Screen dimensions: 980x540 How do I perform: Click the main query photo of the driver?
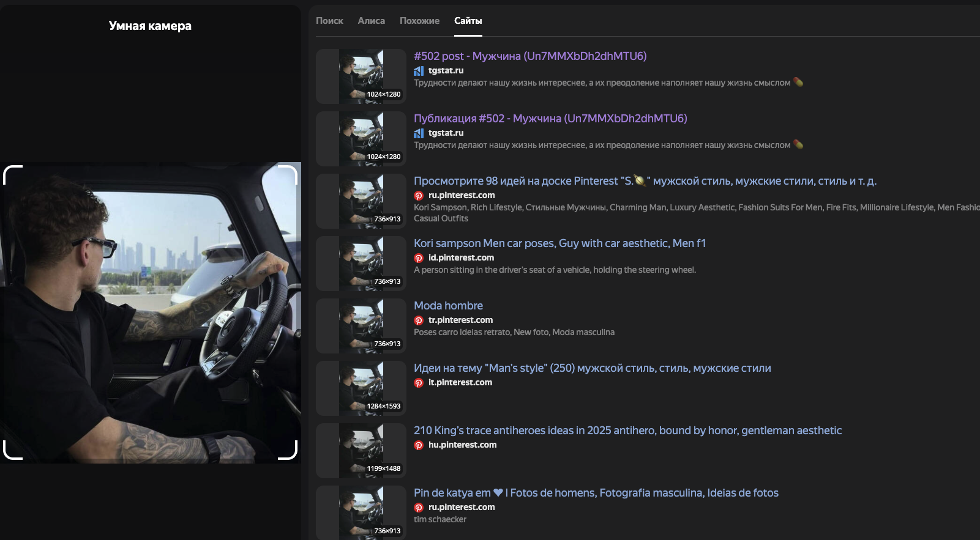tap(151, 313)
